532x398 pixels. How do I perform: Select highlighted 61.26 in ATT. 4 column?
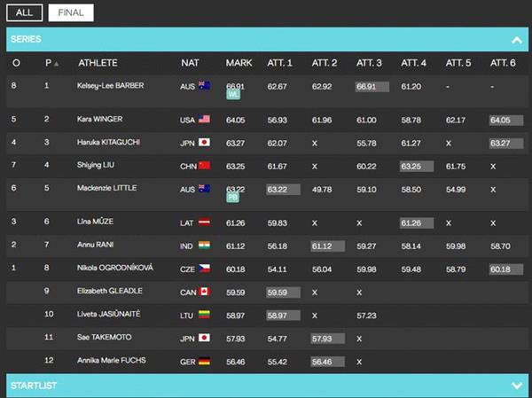417,222
